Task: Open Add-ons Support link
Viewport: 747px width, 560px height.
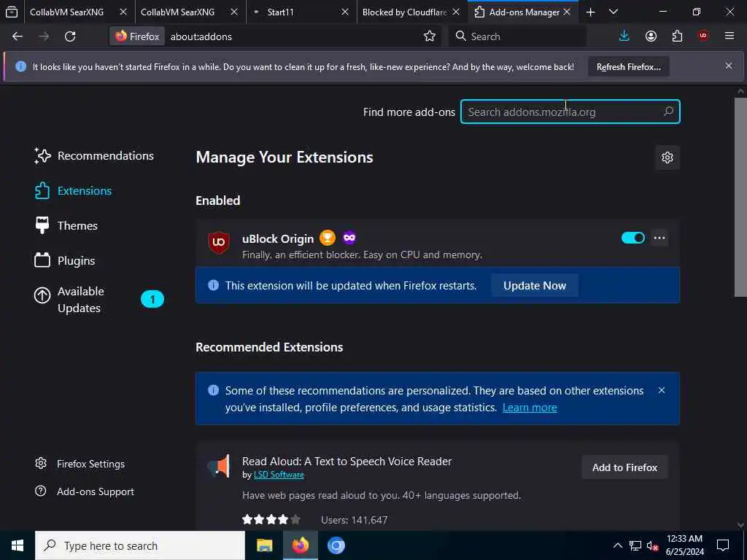Action: [85, 491]
